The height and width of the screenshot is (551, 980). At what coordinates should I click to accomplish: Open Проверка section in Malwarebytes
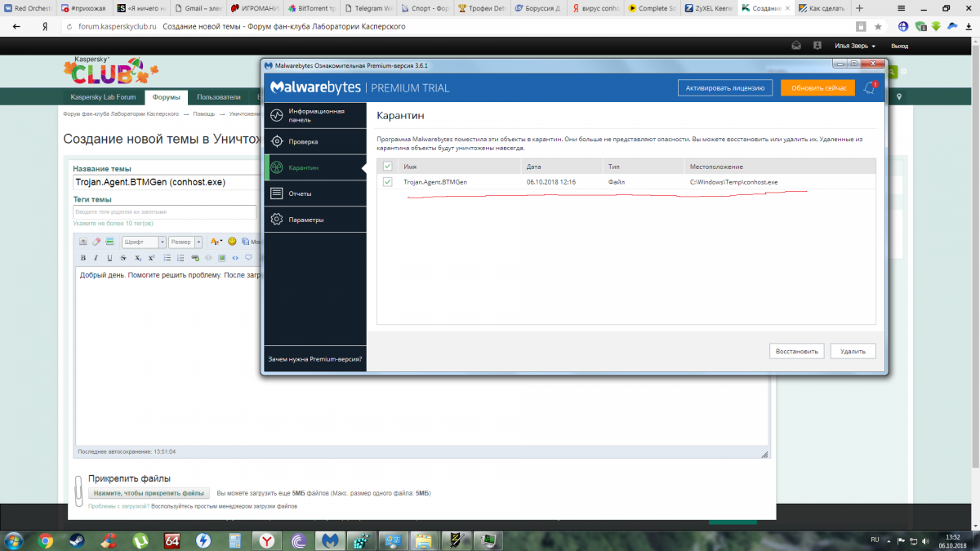[x=315, y=141]
